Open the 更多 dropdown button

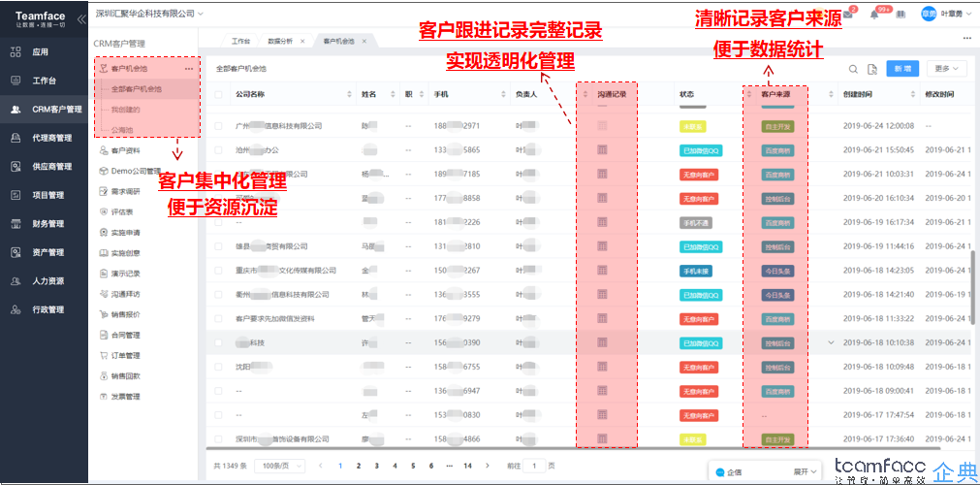pyautogui.click(x=947, y=69)
